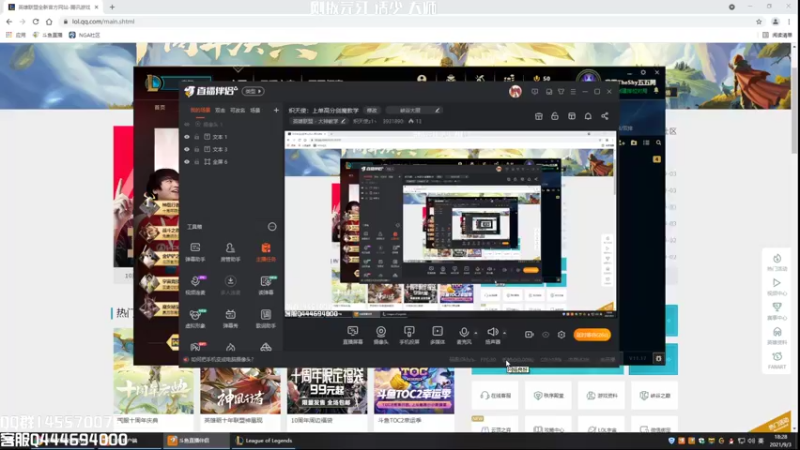Open the NGA社区 bookmark
The image size is (800, 450).
point(85,35)
